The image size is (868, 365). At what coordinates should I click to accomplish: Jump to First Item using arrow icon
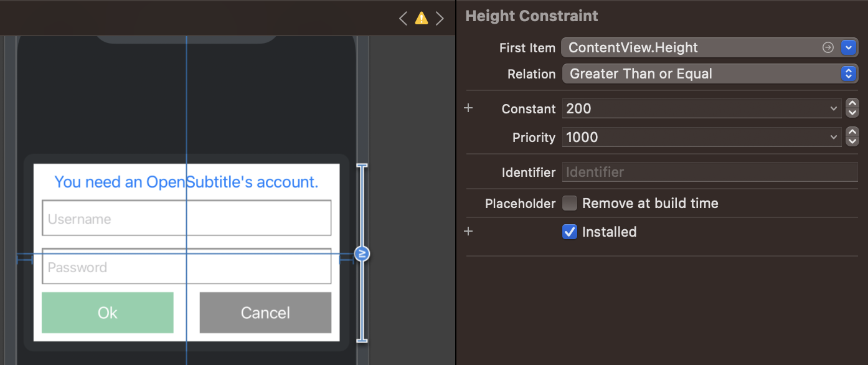coord(828,47)
